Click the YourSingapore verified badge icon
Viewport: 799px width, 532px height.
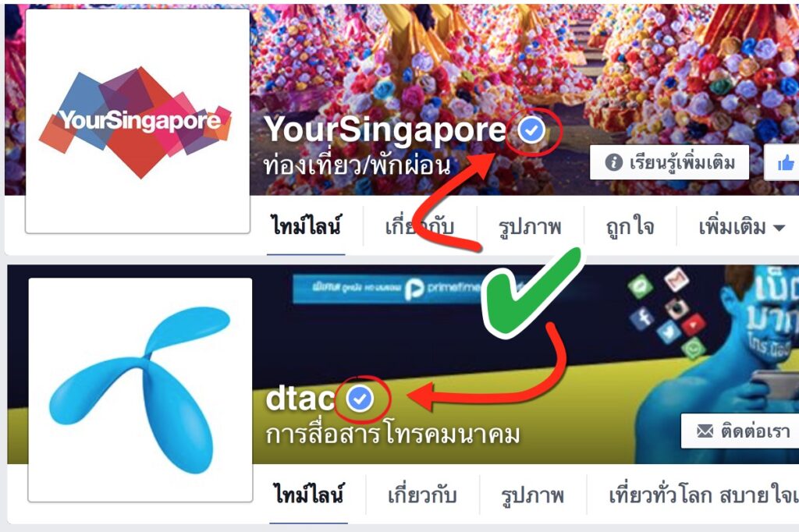coord(531,130)
